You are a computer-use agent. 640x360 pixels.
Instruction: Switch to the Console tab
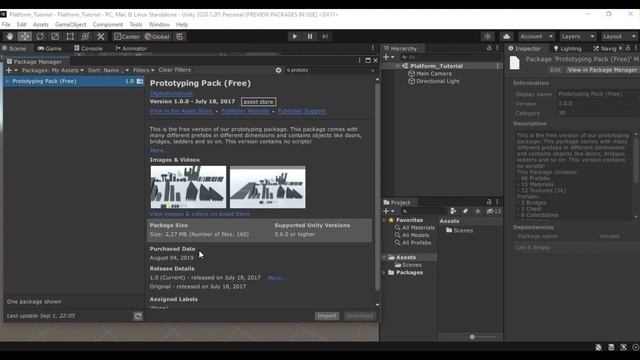click(x=88, y=48)
